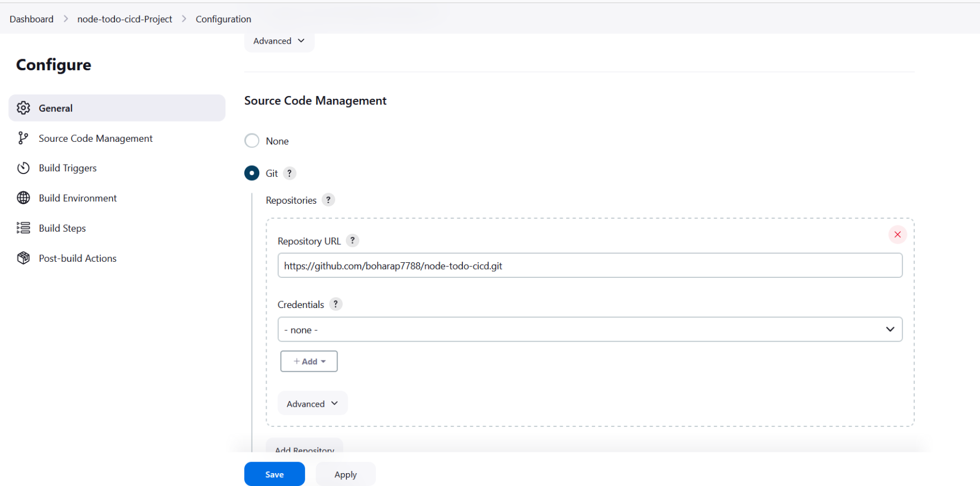Open help for Repositories
The height and width of the screenshot is (486, 980).
click(x=329, y=200)
